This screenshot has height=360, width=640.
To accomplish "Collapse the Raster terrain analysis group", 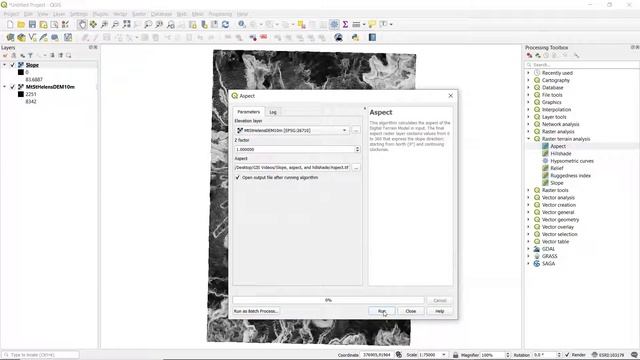I will [x=529, y=139].
